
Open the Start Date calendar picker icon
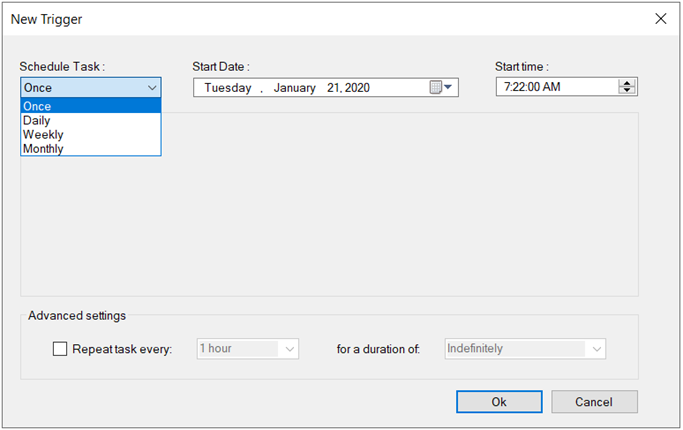point(441,87)
